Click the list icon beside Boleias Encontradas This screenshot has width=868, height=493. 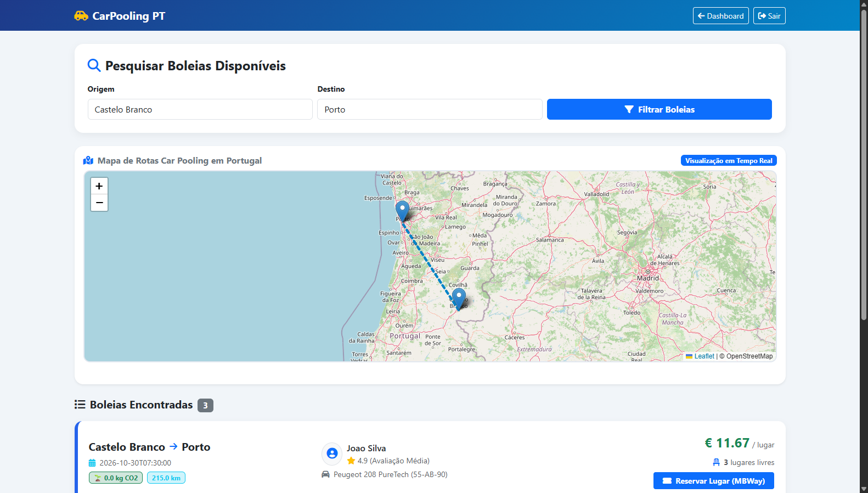80,405
